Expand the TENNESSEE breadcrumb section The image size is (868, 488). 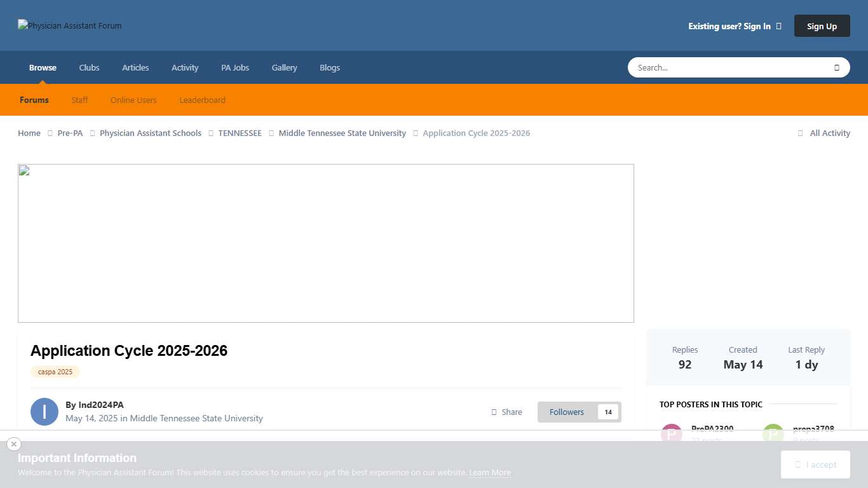coord(240,133)
